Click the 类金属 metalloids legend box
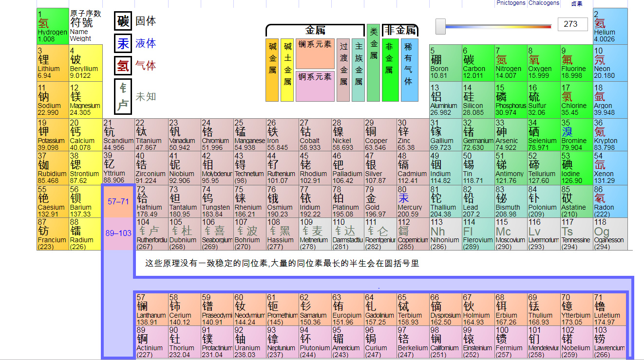 tap(374, 63)
